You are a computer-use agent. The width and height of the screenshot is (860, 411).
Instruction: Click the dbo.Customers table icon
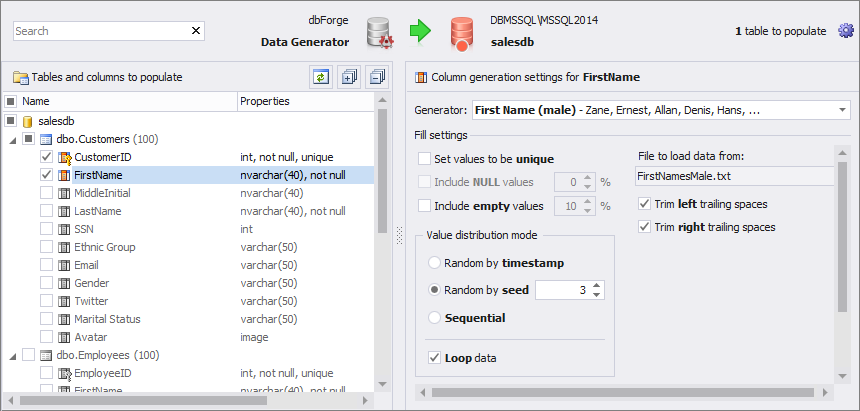click(47, 139)
